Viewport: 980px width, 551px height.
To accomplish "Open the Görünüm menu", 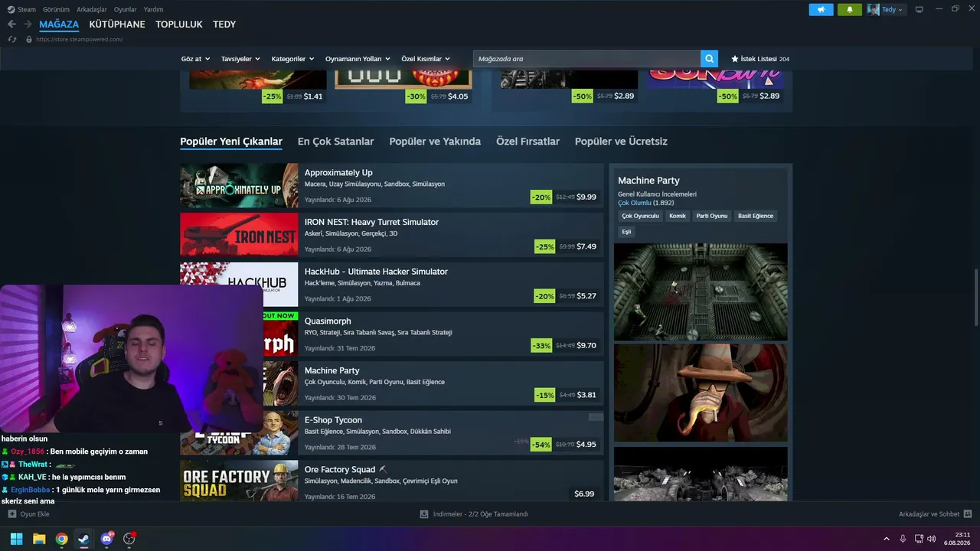I will tap(56, 9).
